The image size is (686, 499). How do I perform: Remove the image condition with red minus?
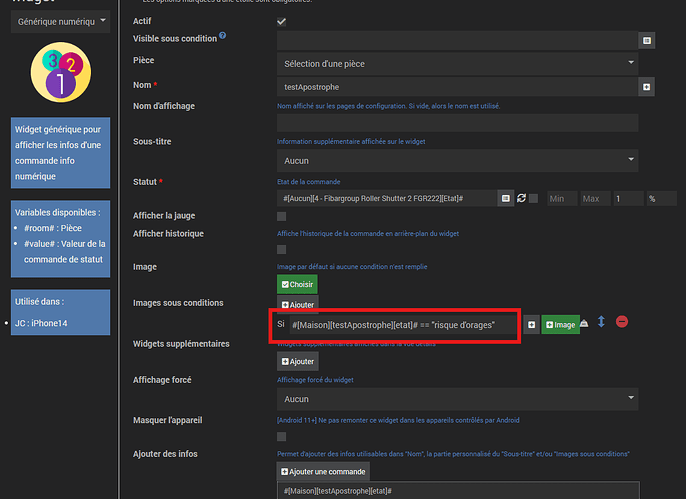coord(622,322)
